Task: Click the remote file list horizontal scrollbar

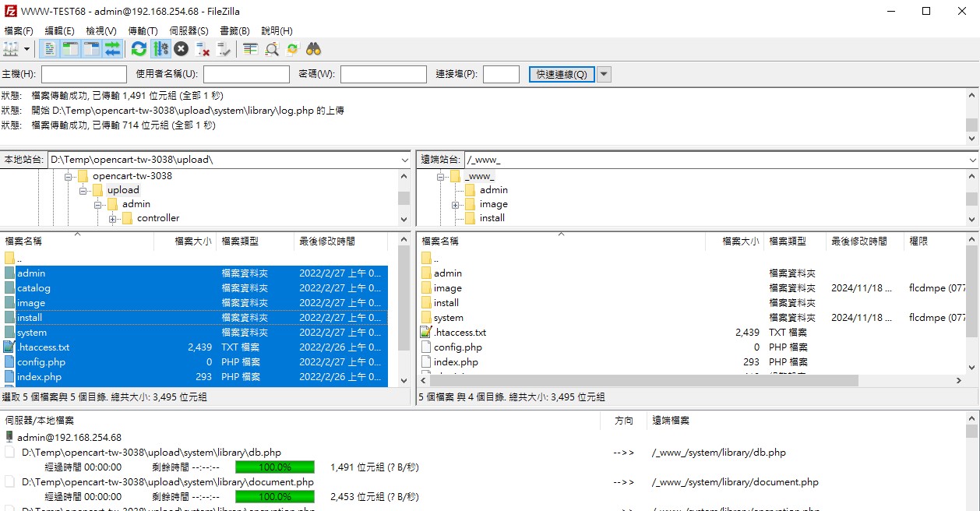Action: 639,381
